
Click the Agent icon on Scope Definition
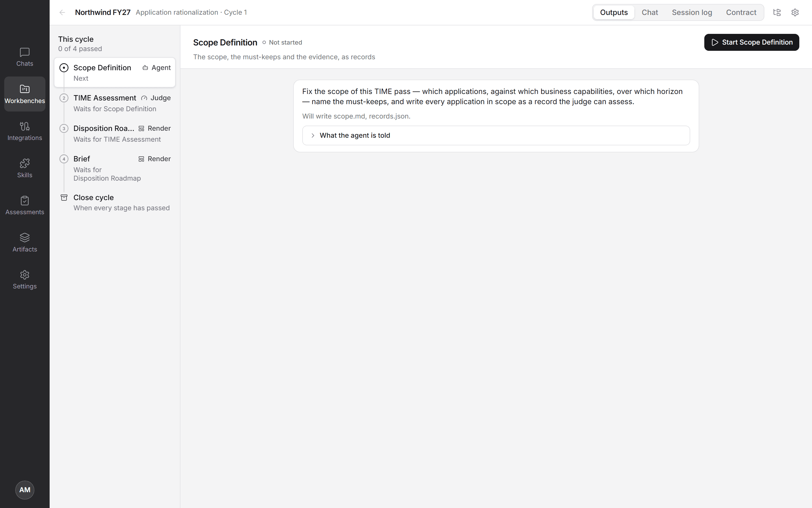coord(145,68)
